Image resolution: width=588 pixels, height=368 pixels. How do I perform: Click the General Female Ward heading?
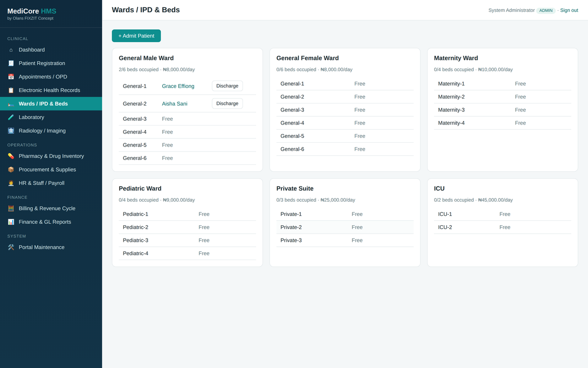click(x=308, y=58)
